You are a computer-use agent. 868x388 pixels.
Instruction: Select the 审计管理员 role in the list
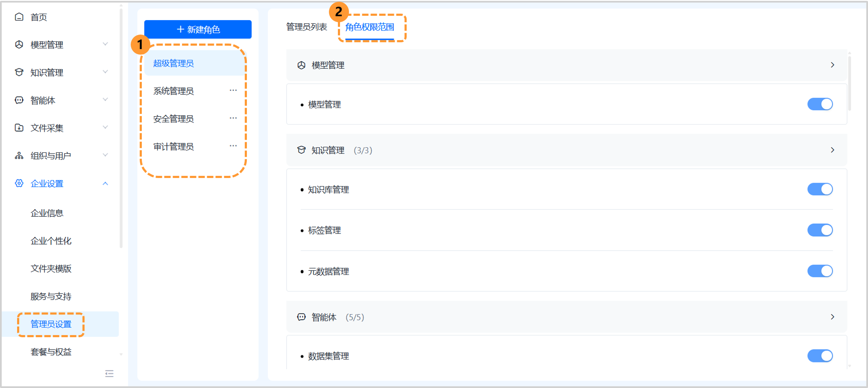pos(173,146)
